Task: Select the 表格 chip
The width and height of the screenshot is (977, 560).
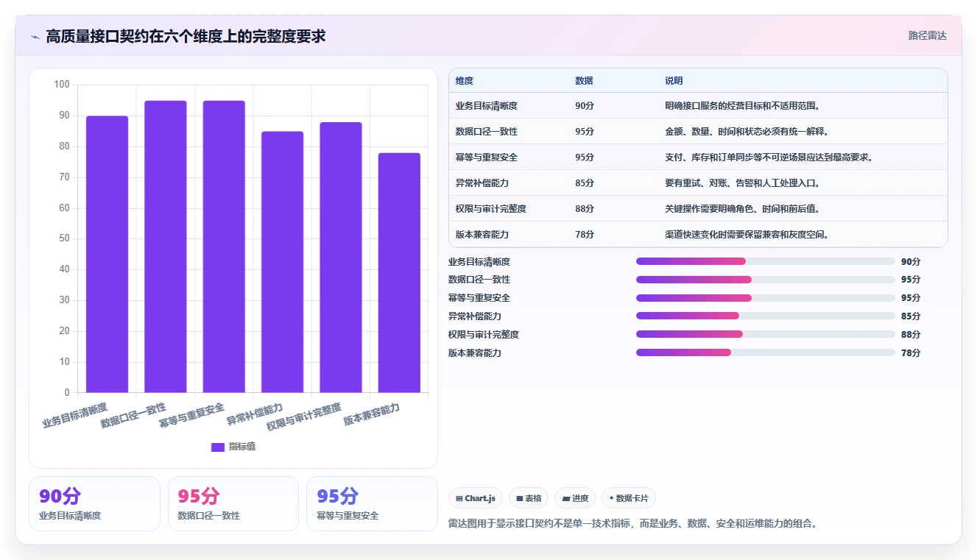Action: click(x=529, y=498)
